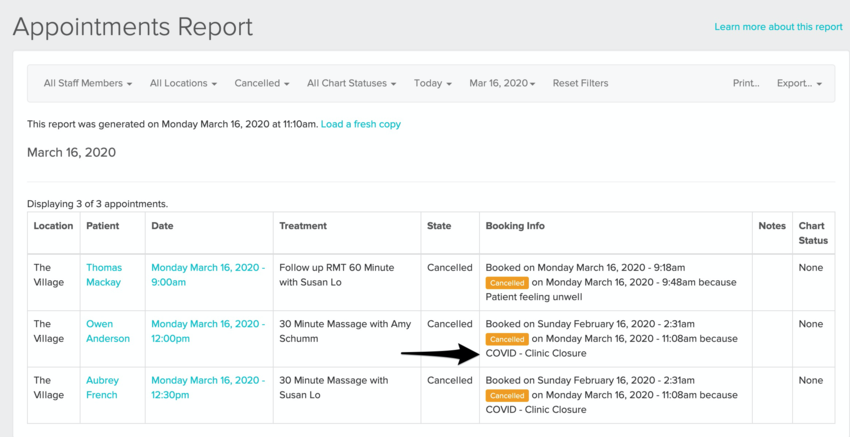Image resolution: width=850 pixels, height=437 pixels.
Task: Open the Export dropdown menu
Action: click(x=799, y=84)
